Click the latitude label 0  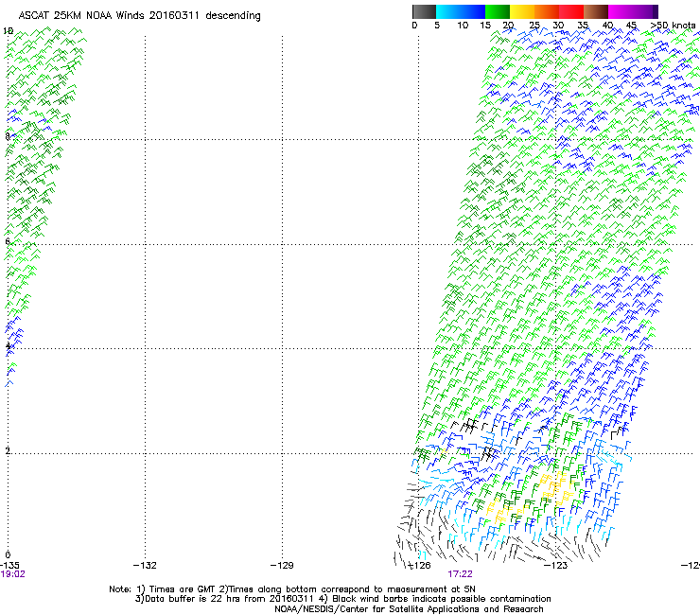[8, 555]
